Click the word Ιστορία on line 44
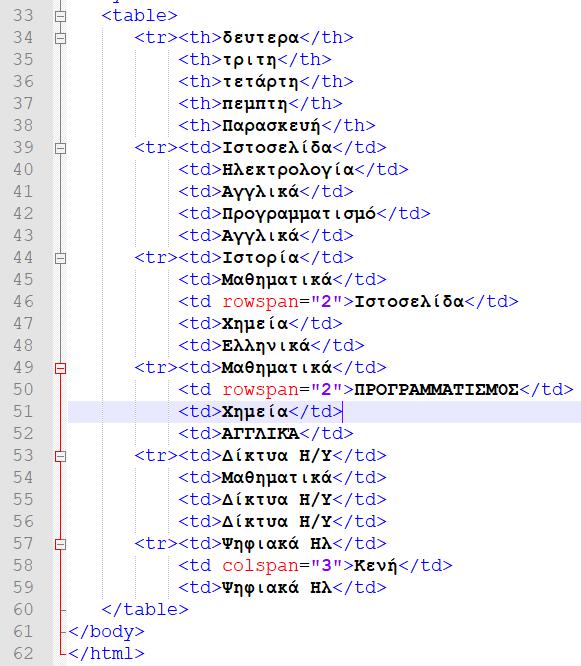This screenshot has height=666, width=581. 261,258
